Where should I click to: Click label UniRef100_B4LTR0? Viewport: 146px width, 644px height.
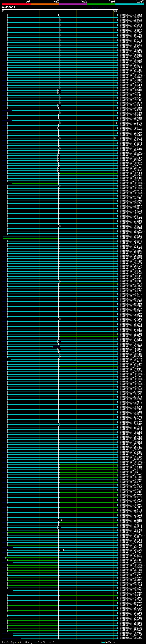(x=131, y=507)
